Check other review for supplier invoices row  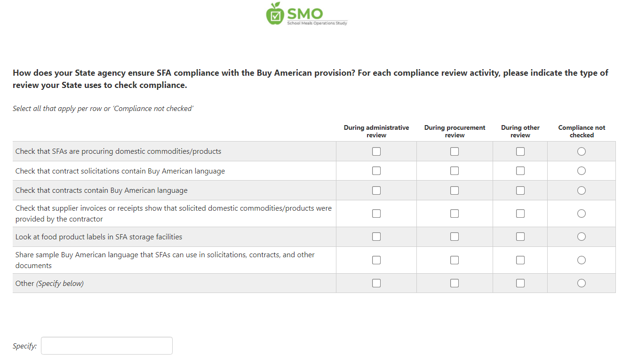[520, 214]
